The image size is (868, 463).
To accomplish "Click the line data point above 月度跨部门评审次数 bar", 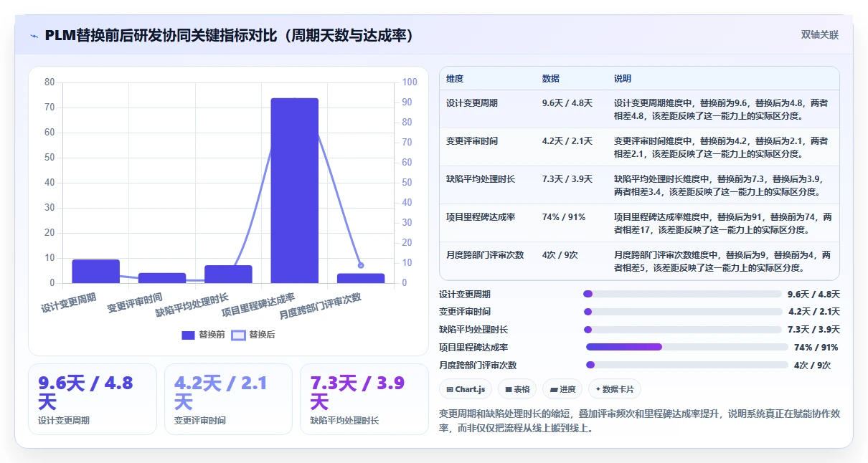I will [361, 265].
